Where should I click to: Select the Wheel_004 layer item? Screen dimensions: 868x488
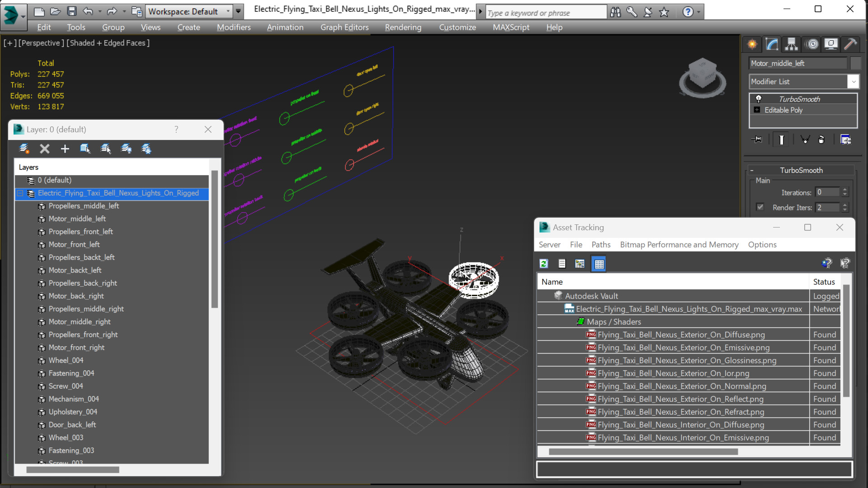pyautogui.click(x=66, y=360)
